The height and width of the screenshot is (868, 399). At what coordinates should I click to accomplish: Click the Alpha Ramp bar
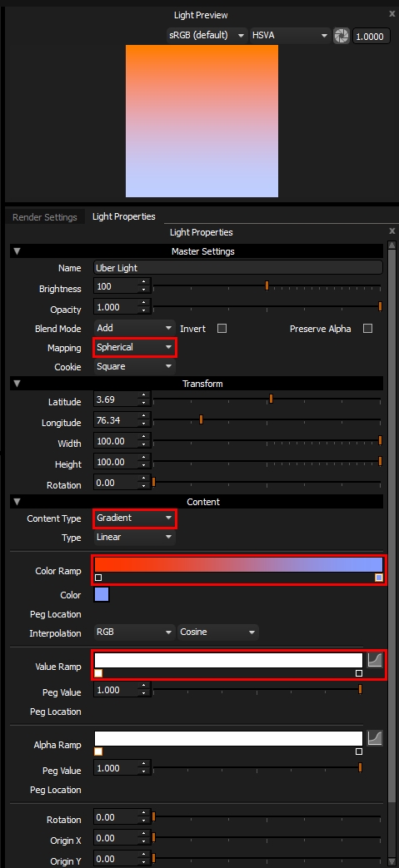pyautogui.click(x=228, y=738)
